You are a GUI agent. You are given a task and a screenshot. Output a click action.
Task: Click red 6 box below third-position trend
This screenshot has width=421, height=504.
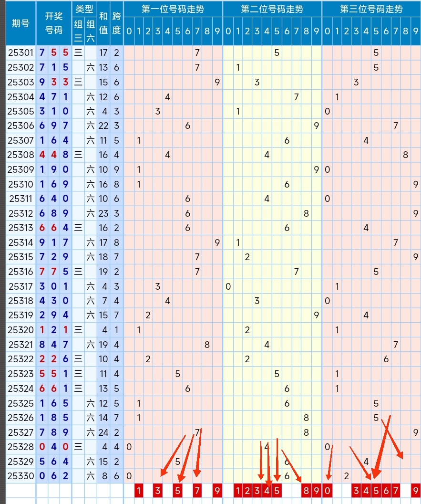point(386,491)
